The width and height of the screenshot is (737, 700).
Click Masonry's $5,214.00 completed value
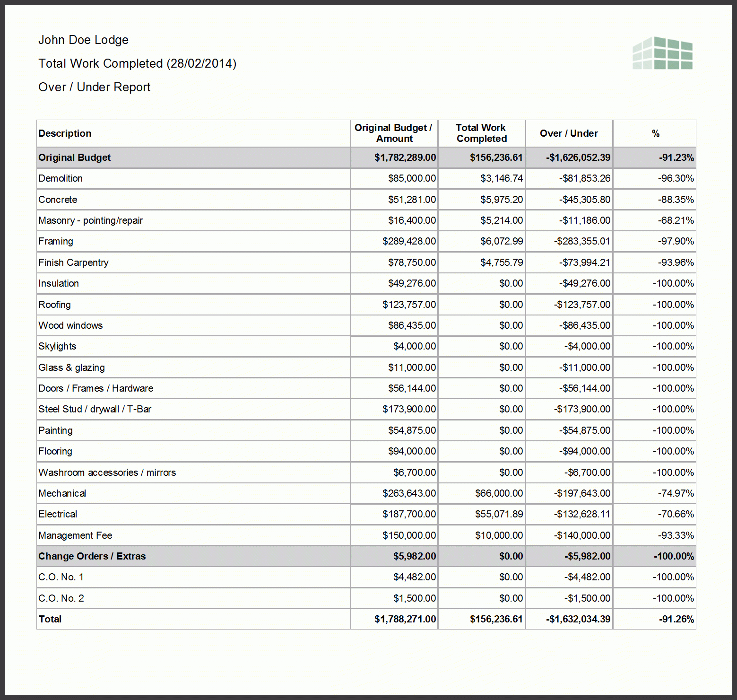pyautogui.click(x=502, y=220)
